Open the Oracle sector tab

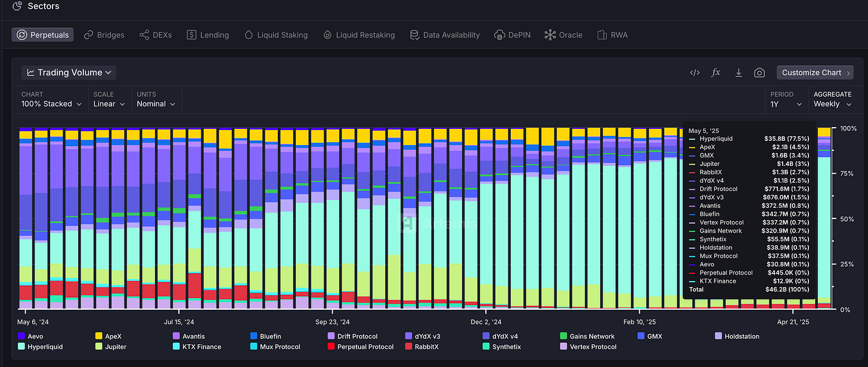coord(563,35)
